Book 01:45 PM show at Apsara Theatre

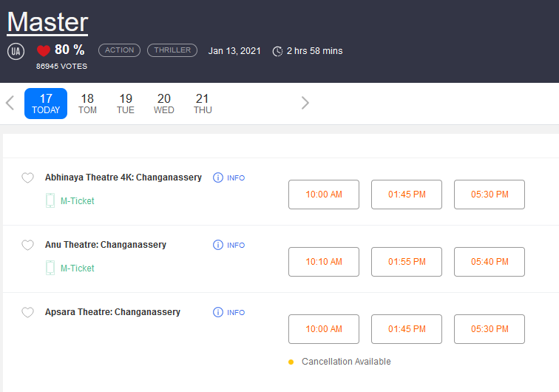tap(407, 329)
